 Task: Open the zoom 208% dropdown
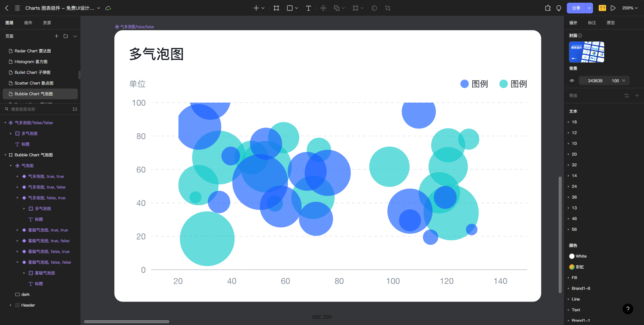630,8
